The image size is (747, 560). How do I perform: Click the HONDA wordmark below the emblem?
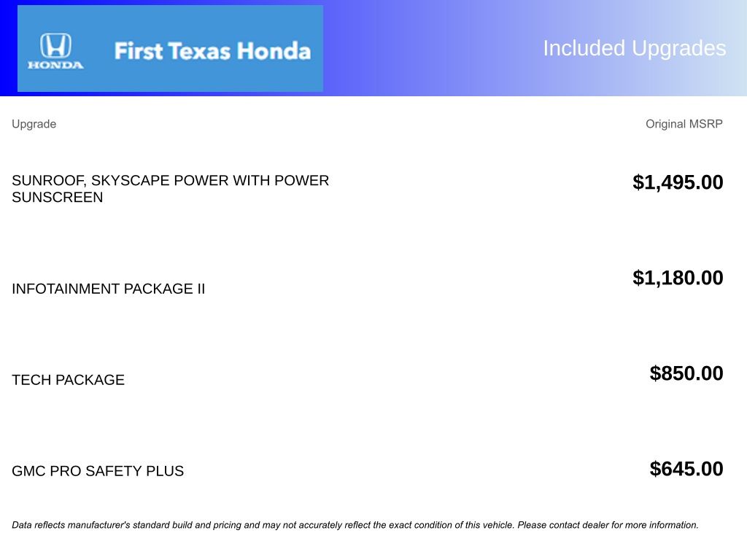point(55,65)
